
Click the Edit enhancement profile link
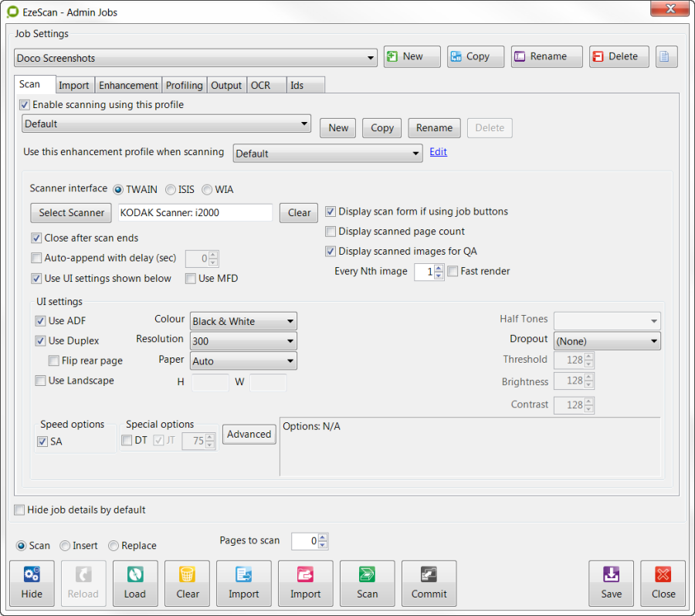click(x=438, y=152)
